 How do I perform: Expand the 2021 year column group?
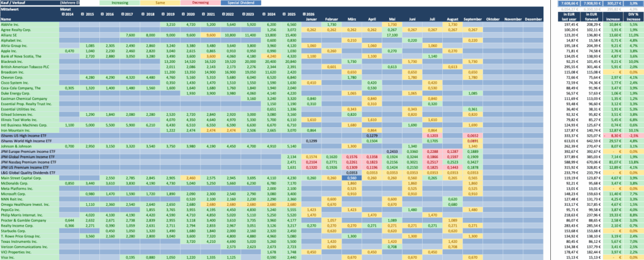[204, 14]
